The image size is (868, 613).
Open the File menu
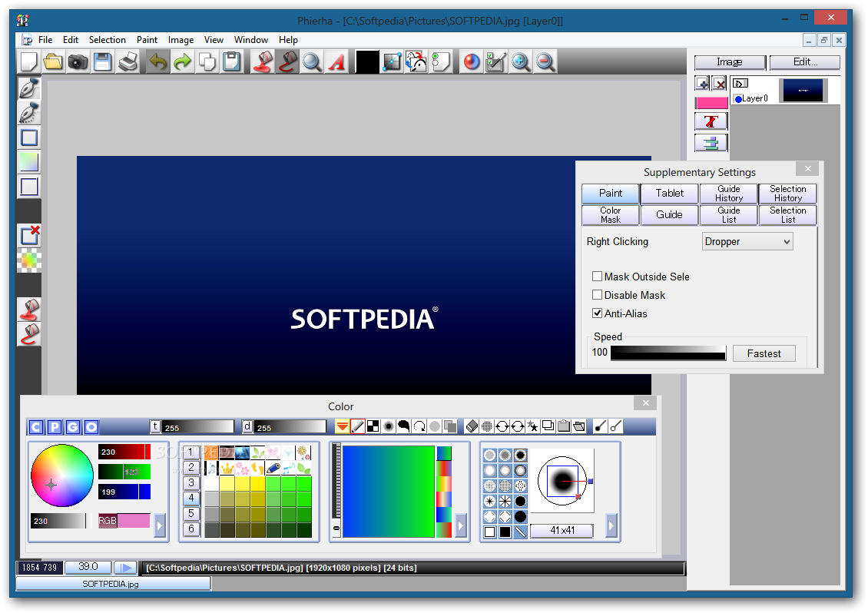pyautogui.click(x=45, y=40)
